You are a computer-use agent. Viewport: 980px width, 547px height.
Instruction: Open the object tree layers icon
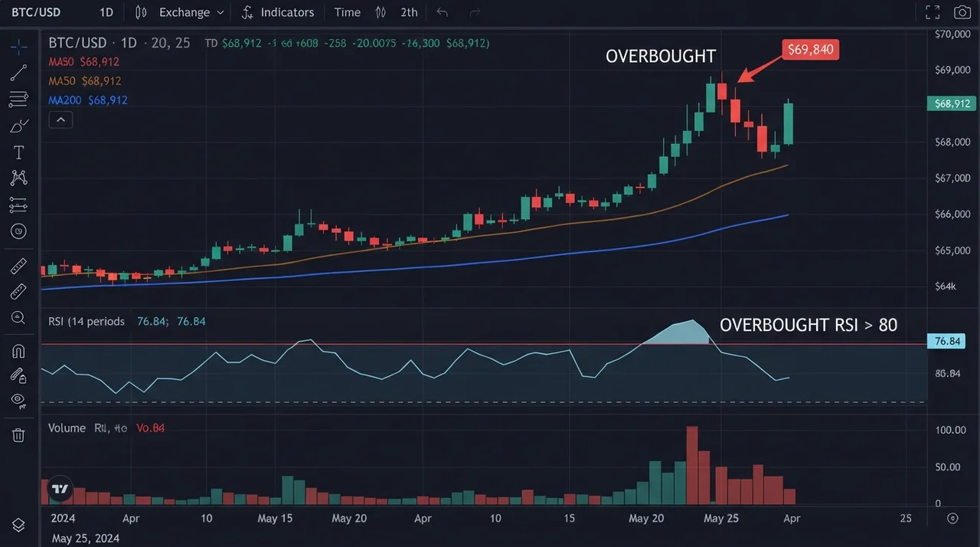(19, 526)
